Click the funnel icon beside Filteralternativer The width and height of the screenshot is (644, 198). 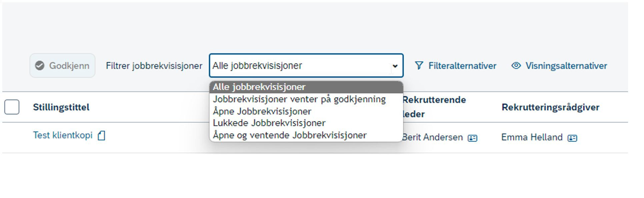point(419,66)
